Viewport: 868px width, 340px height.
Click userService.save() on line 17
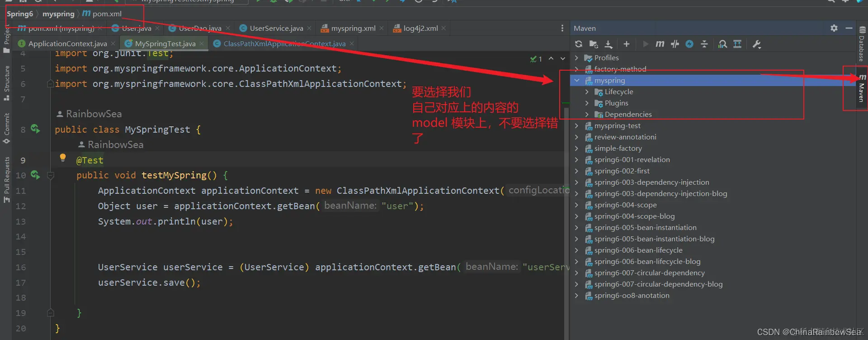tap(149, 283)
